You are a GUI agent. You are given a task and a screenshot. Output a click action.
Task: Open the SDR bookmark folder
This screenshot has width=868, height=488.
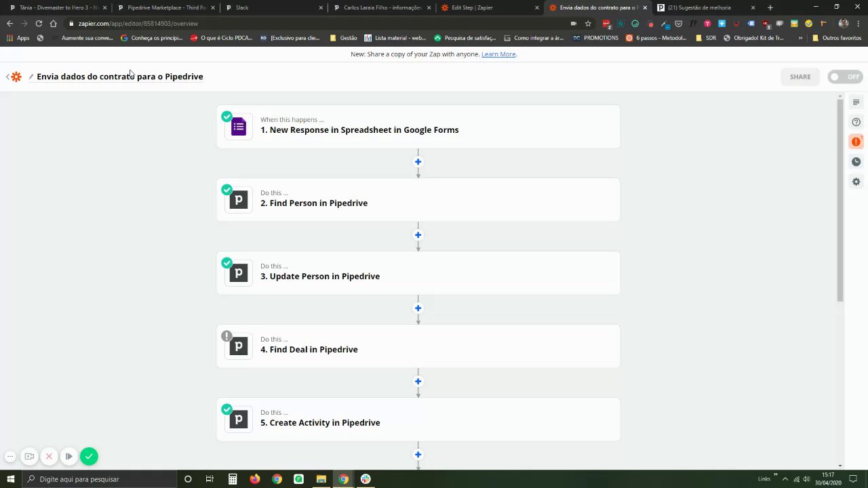706,38
